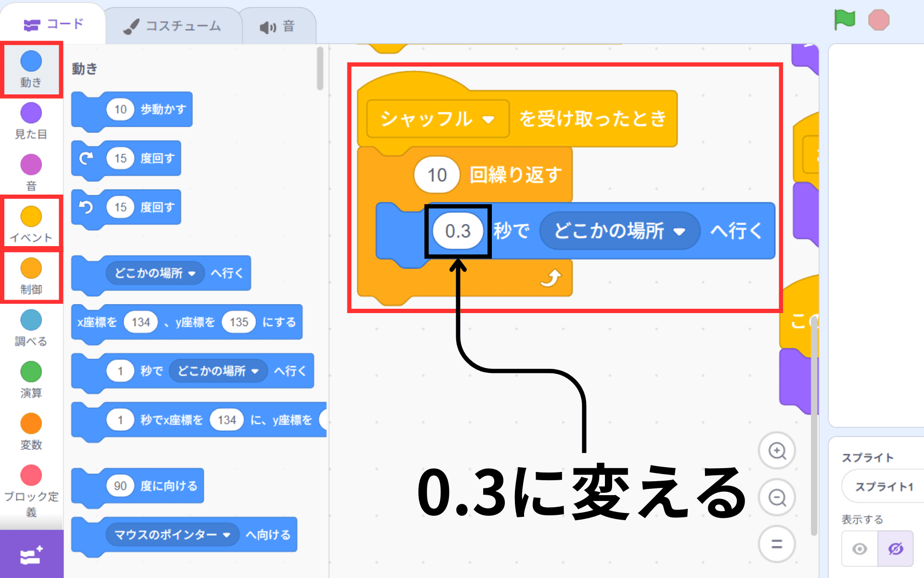
Task: Open the 制御 (Control) block category
Action: pyautogui.click(x=31, y=276)
